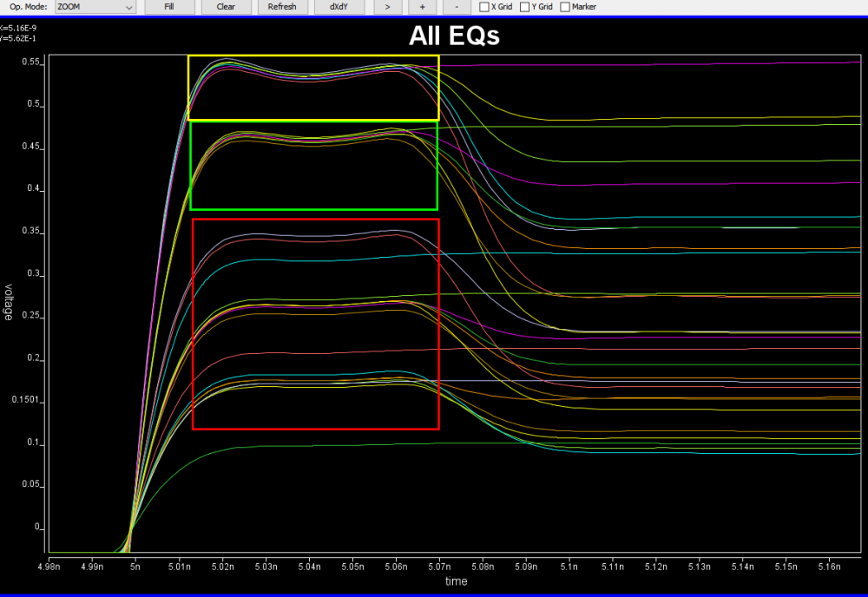The image size is (868, 597).
Task: Click the 'time' x-axis label
Action: tap(457, 581)
